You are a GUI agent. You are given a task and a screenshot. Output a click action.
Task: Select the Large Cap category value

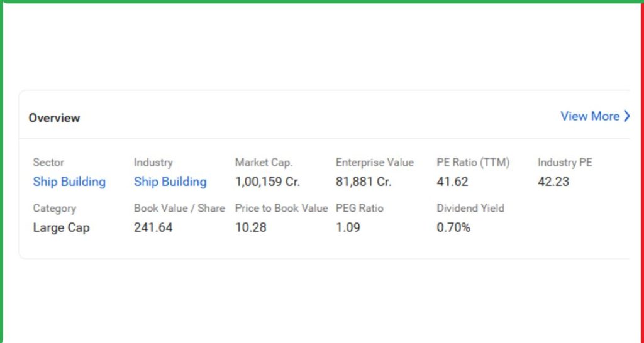[61, 228]
